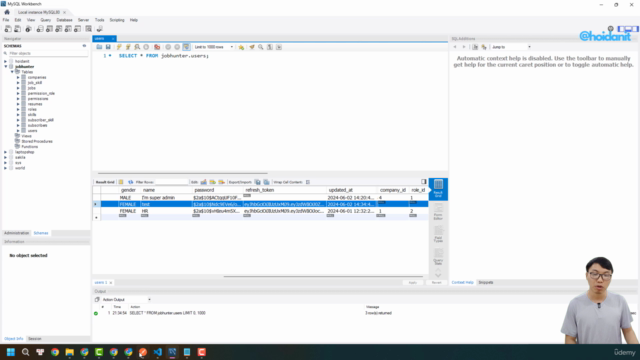This screenshot has height=360, width=640.
Task: Switch to the Session tab
Action: coord(35,339)
